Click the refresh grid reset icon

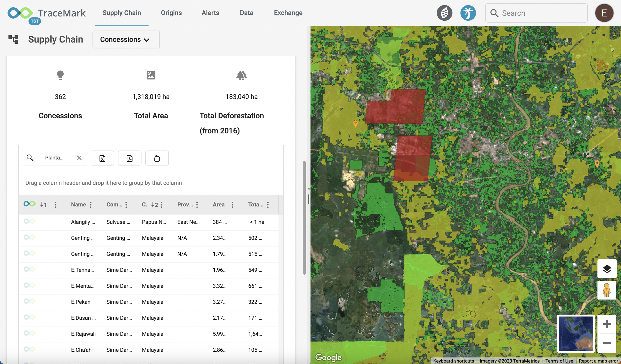click(157, 158)
